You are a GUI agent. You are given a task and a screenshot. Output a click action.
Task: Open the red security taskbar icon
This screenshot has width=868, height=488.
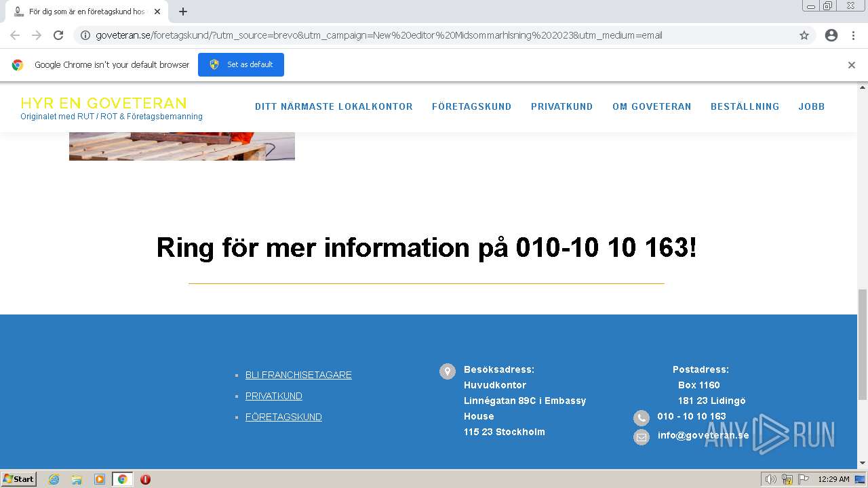click(x=145, y=479)
